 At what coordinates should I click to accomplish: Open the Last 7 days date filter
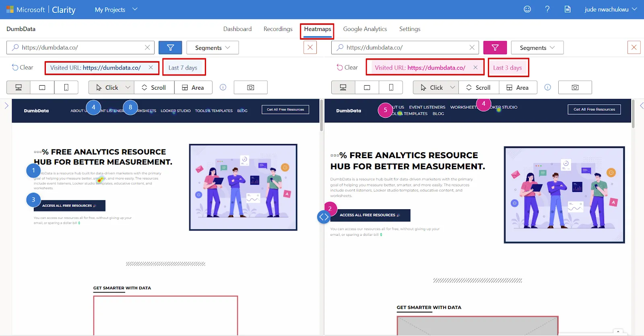[183, 68]
